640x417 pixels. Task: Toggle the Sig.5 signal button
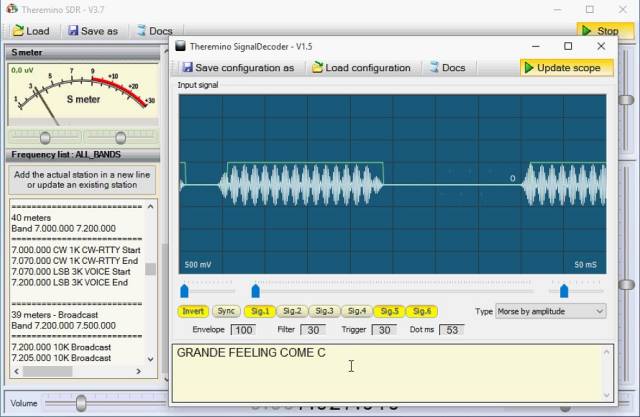click(388, 311)
